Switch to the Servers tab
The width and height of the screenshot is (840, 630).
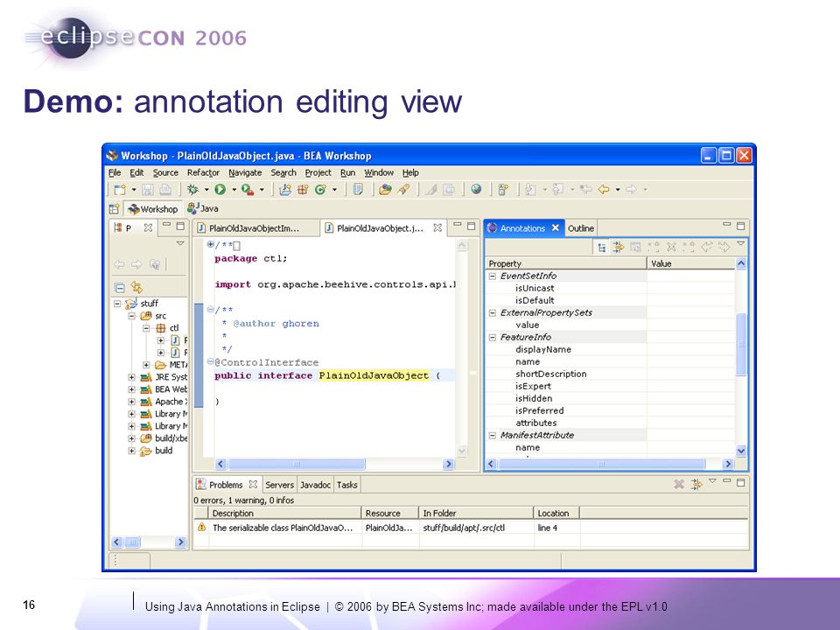point(280,485)
